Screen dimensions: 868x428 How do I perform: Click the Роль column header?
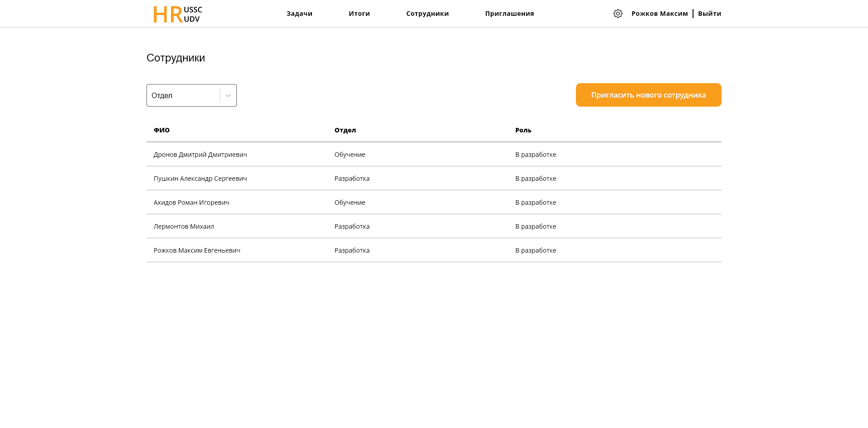coord(523,130)
